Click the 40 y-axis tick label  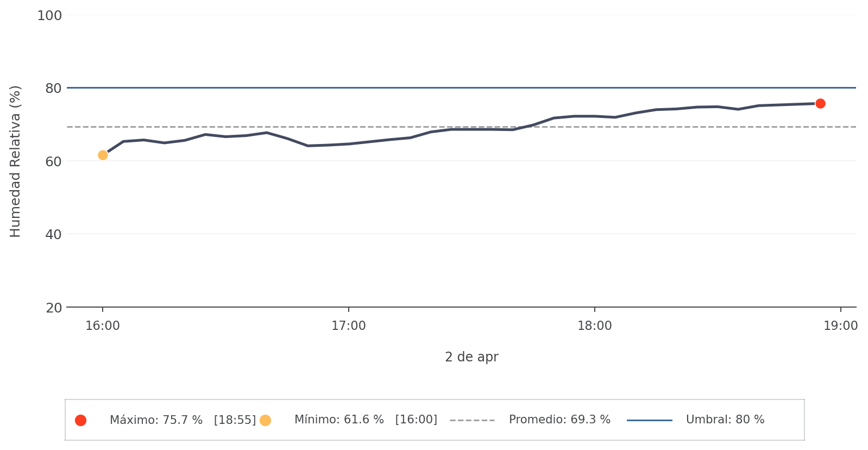click(x=53, y=234)
